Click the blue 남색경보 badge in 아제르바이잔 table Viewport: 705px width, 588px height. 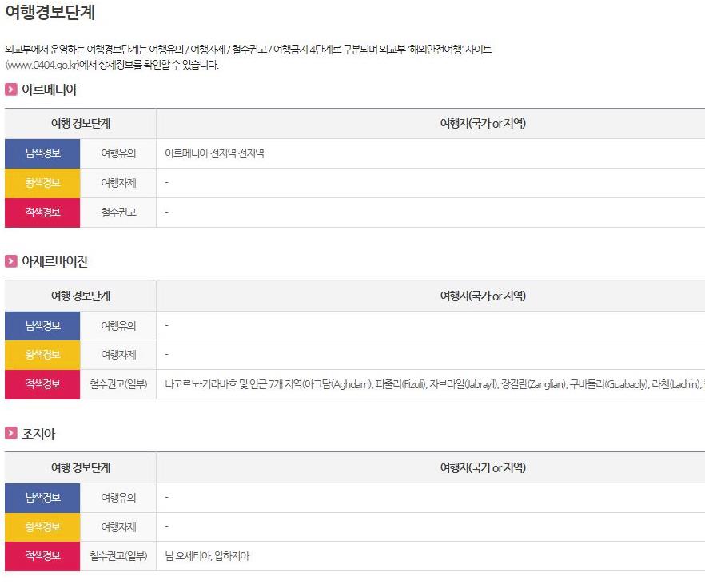coord(42,325)
